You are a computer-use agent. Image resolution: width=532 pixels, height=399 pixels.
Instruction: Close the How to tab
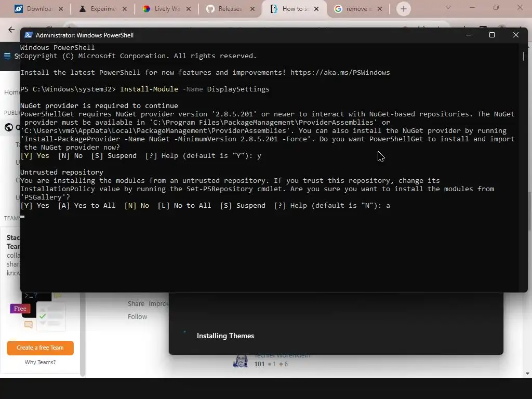coord(316,9)
